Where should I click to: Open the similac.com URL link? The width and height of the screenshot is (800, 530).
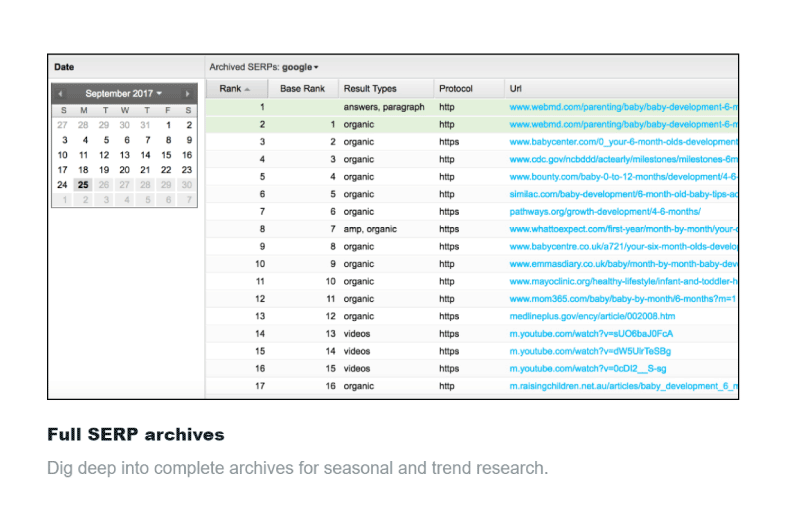(x=623, y=194)
